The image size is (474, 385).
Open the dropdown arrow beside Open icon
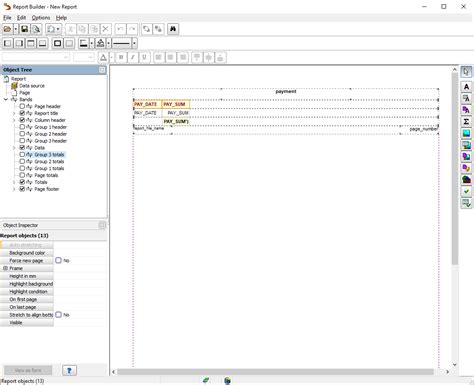pos(15,29)
